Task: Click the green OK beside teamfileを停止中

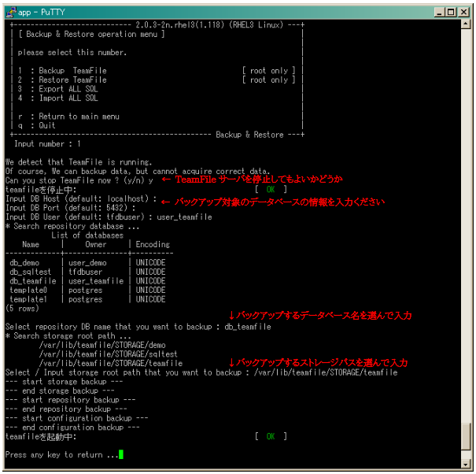Action: pyautogui.click(x=271, y=189)
